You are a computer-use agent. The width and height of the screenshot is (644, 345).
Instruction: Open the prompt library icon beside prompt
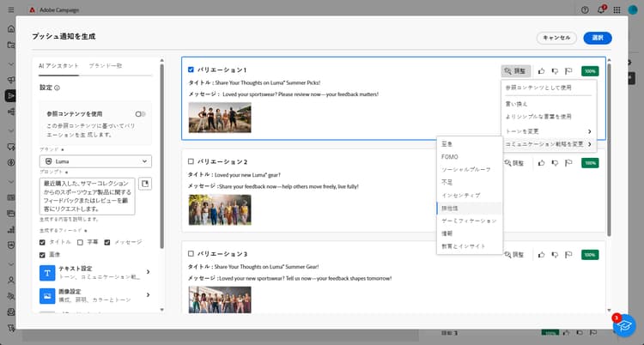(x=145, y=184)
